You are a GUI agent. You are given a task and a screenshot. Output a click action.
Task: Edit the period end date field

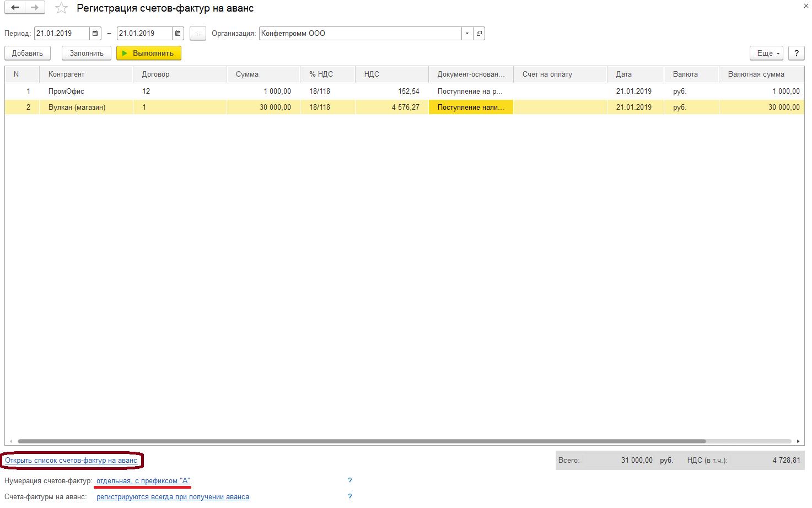145,33
